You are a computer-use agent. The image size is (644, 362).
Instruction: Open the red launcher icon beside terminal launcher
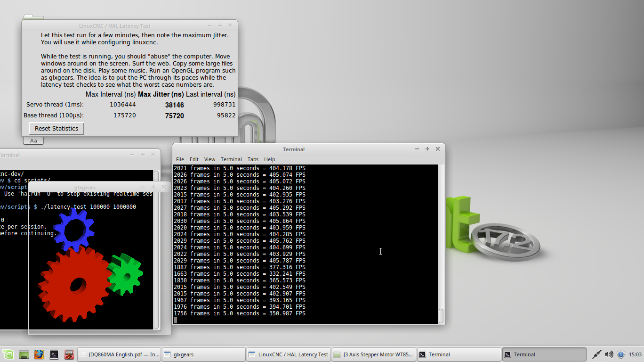[69, 354]
